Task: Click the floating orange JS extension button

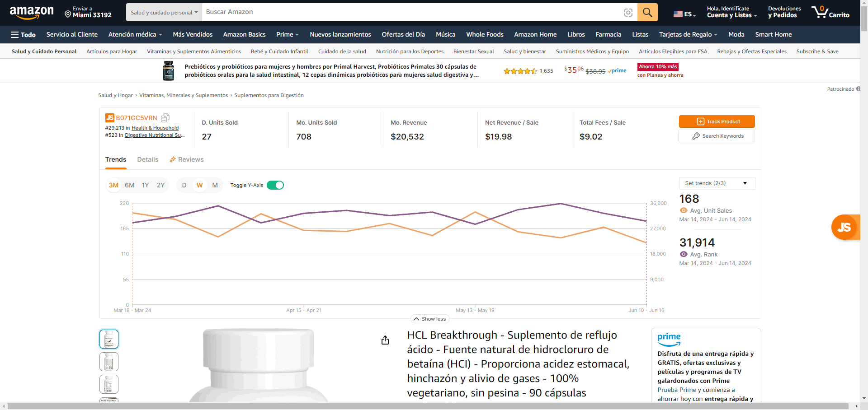Action: pyautogui.click(x=844, y=227)
